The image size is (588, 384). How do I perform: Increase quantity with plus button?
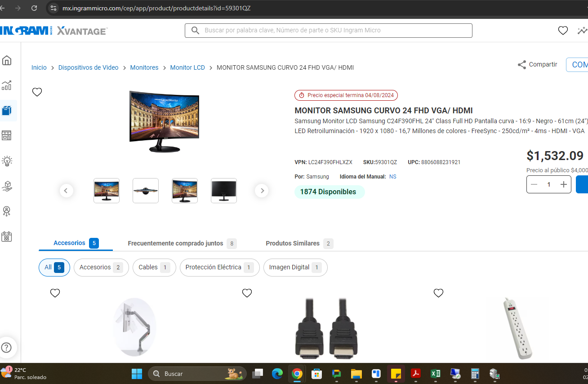563,184
